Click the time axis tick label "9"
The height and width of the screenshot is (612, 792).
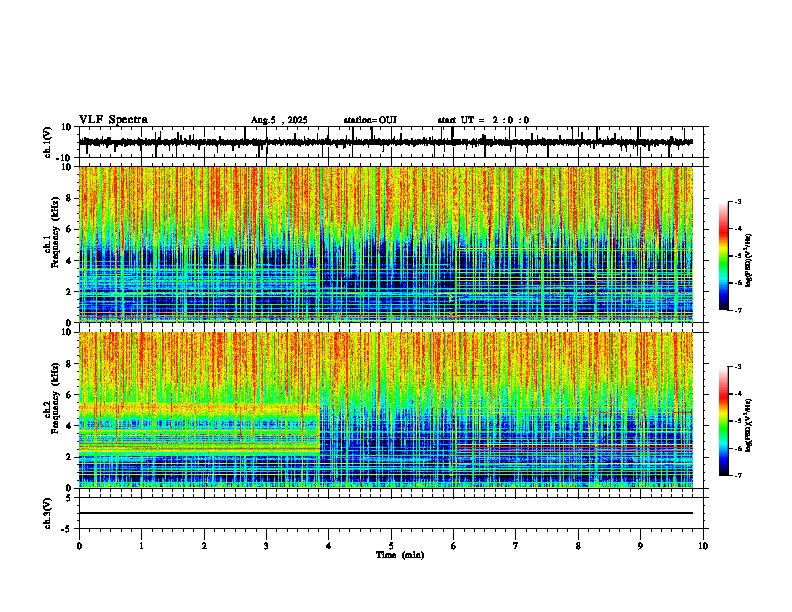tap(641, 546)
